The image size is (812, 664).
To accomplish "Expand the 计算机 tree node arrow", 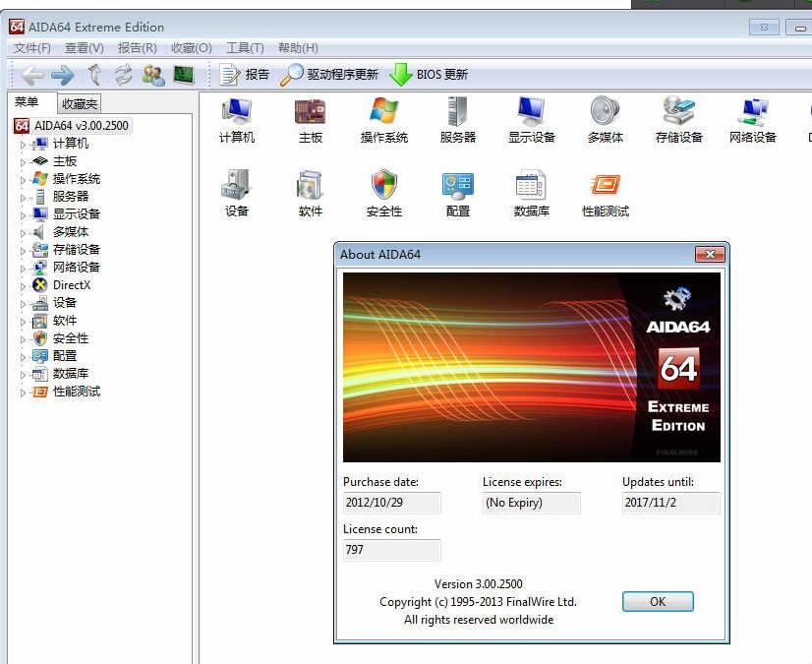I will click(x=23, y=145).
